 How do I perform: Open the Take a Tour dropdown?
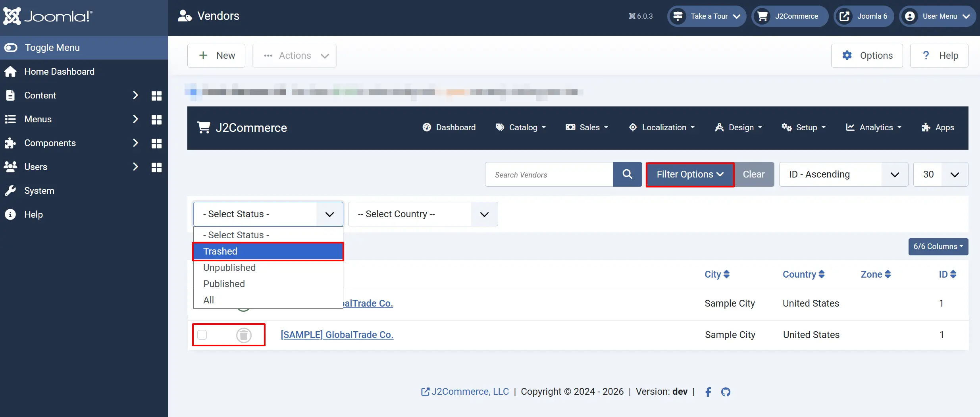tap(707, 16)
